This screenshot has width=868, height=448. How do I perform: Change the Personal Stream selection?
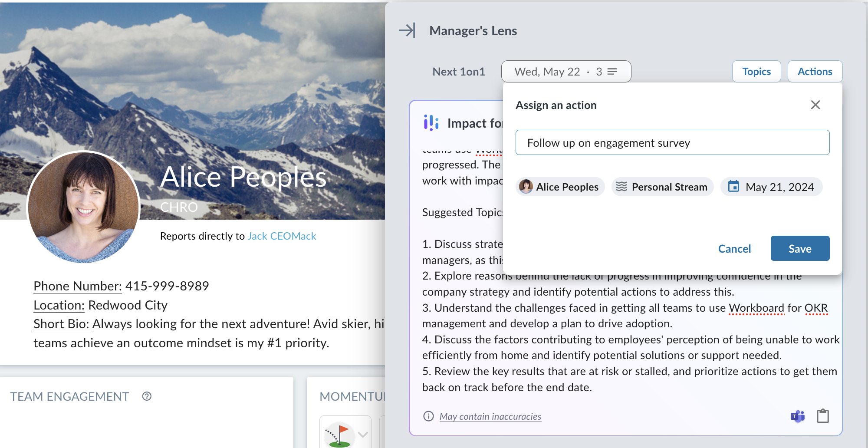663,187
